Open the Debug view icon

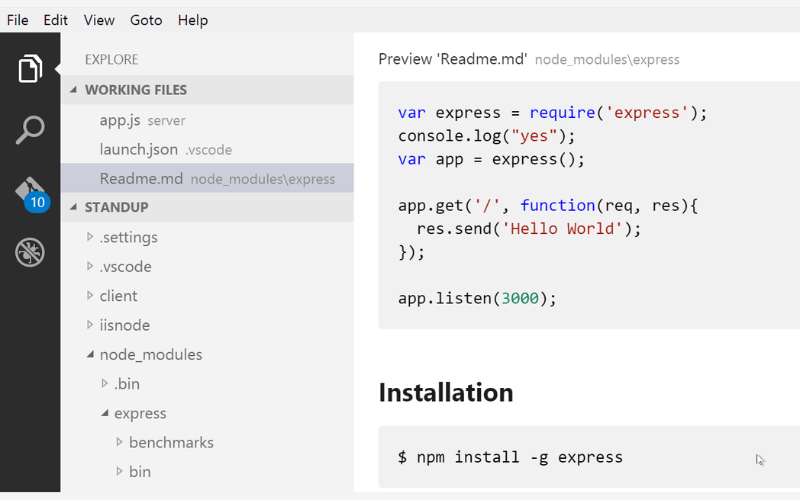[x=30, y=252]
